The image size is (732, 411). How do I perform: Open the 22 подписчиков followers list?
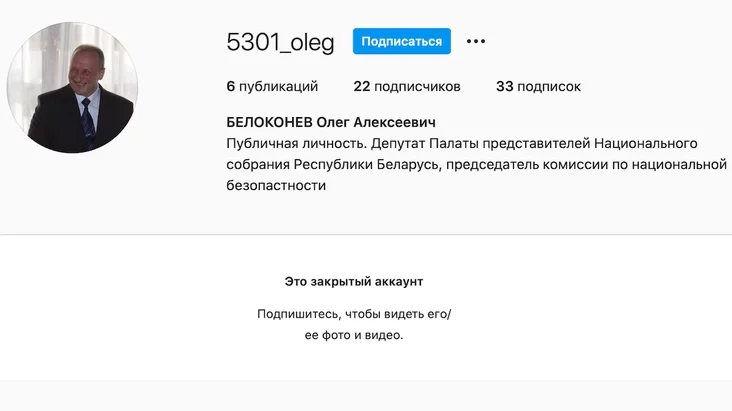coord(407,86)
